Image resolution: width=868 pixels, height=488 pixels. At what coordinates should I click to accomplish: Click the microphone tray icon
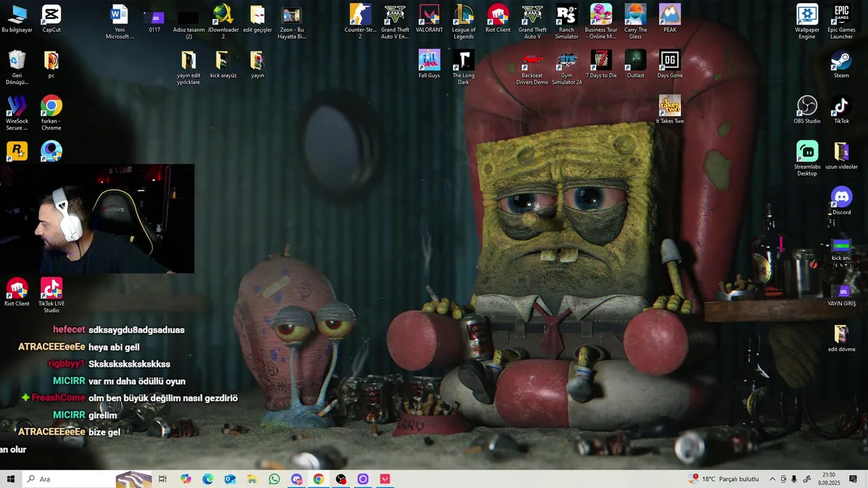pos(794,479)
